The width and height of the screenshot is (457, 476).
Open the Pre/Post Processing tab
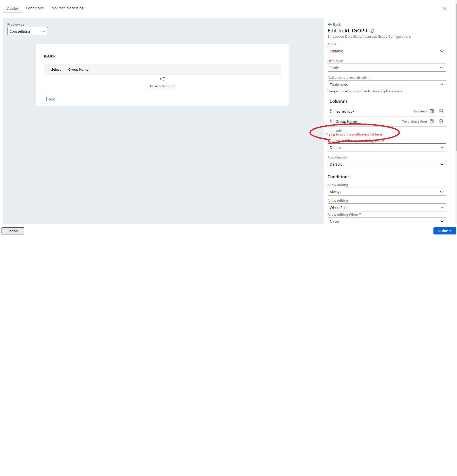(x=67, y=8)
